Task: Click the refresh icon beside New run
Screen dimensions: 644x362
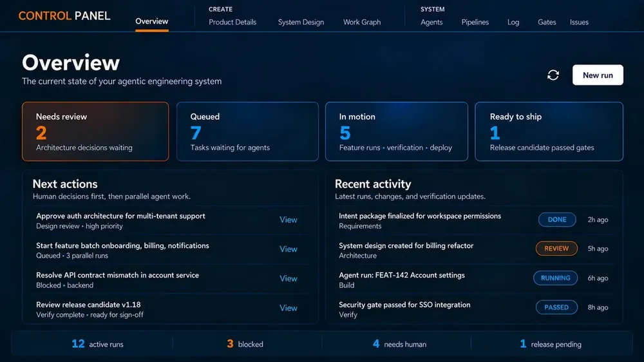Action: click(x=553, y=75)
